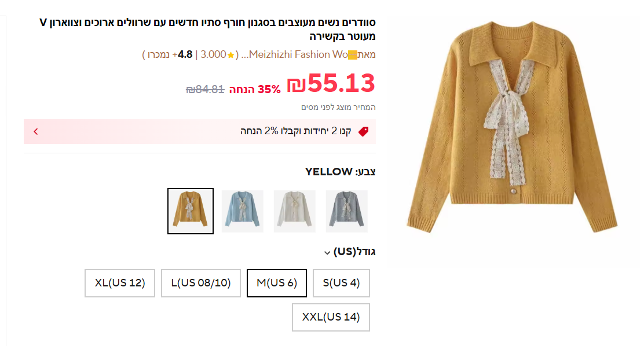This screenshot has height=346, width=644.
Task: Select the blue sweater color swatch
Action: coord(243,211)
